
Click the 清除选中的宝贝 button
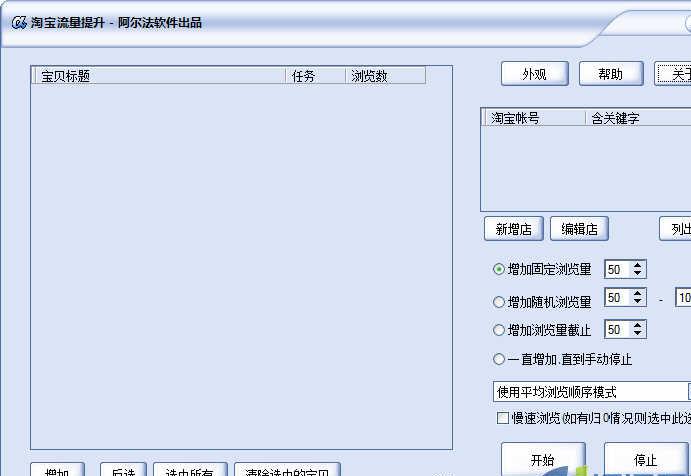(x=287, y=470)
